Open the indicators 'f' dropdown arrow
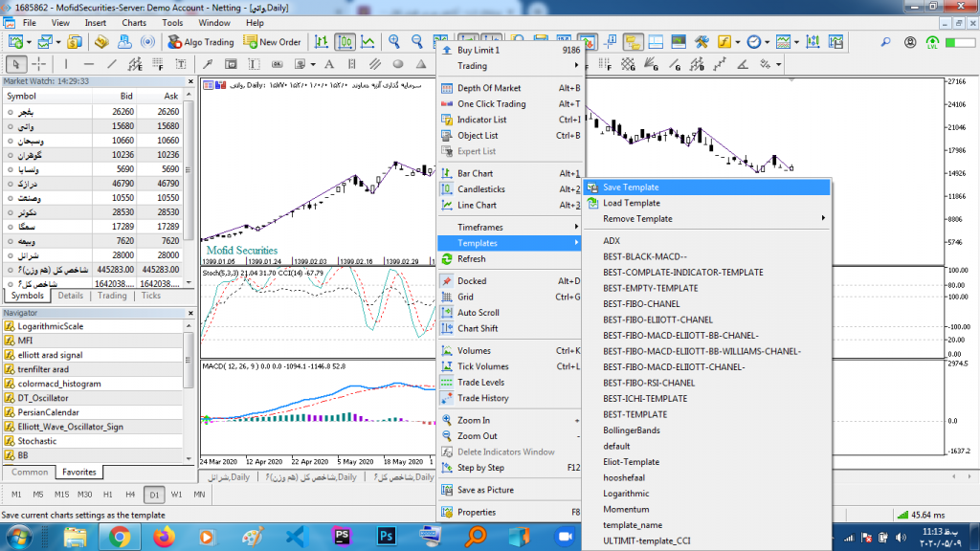The width and height of the screenshot is (980, 551). (737, 42)
